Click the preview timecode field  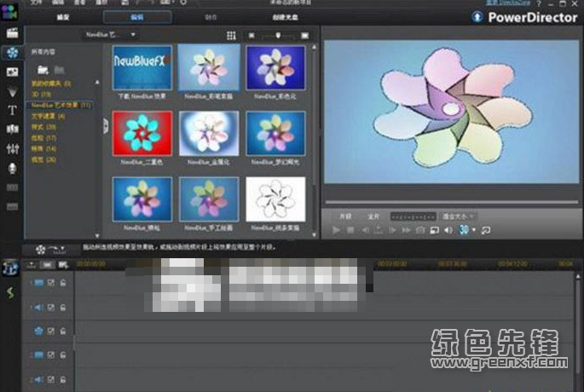[x=413, y=216]
